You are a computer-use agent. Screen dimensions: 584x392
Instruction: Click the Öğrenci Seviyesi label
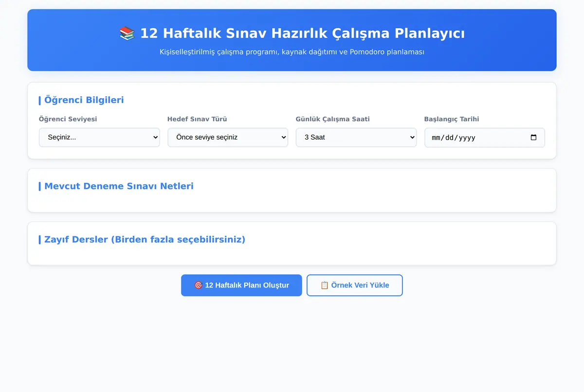tap(68, 119)
